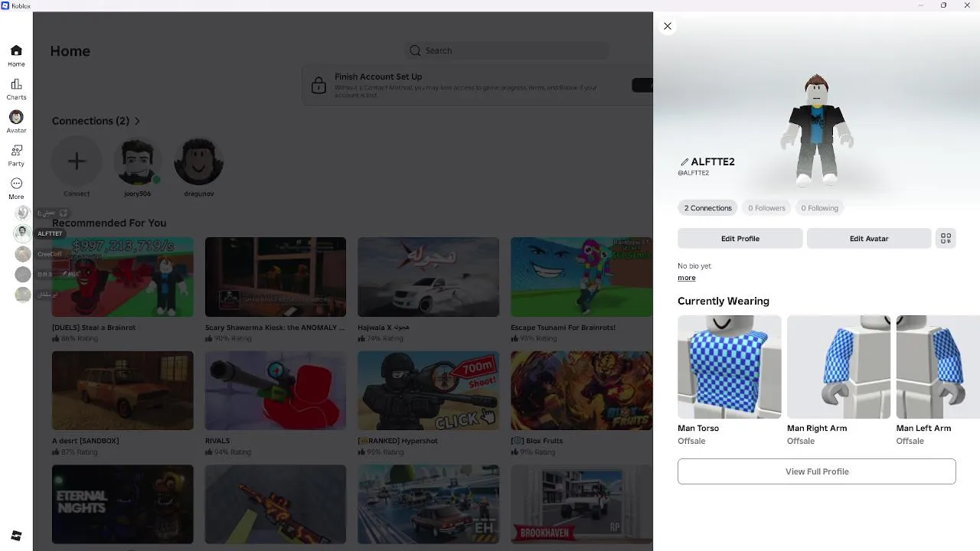This screenshot has width=980, height=551.
Task: Click the search magnifier icon
Action: click(x=415, y=51)
